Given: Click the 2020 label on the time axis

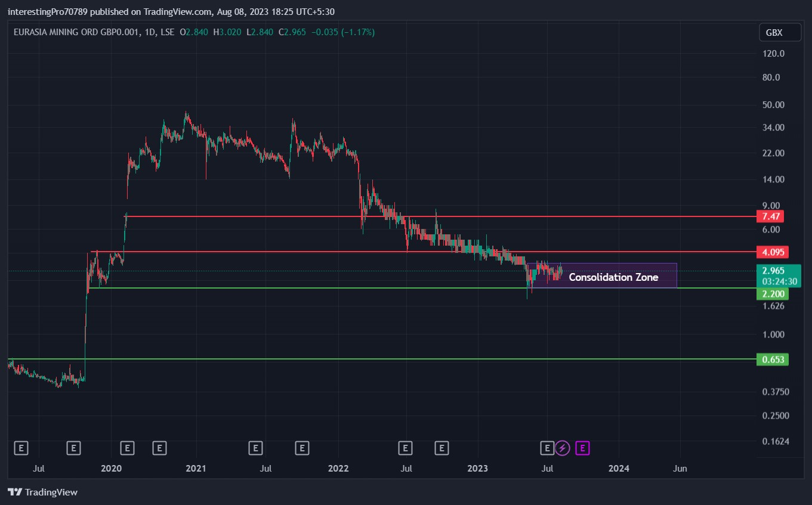Looking at the screenshot, I should coord(112,469).
